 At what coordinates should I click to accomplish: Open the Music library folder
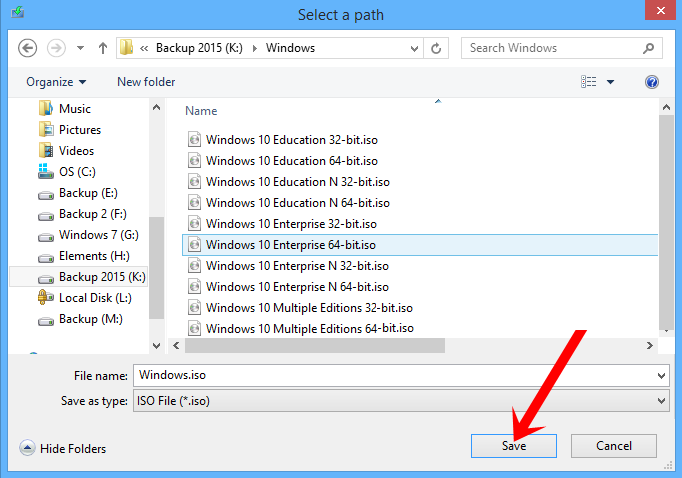(x=74, y=109)
